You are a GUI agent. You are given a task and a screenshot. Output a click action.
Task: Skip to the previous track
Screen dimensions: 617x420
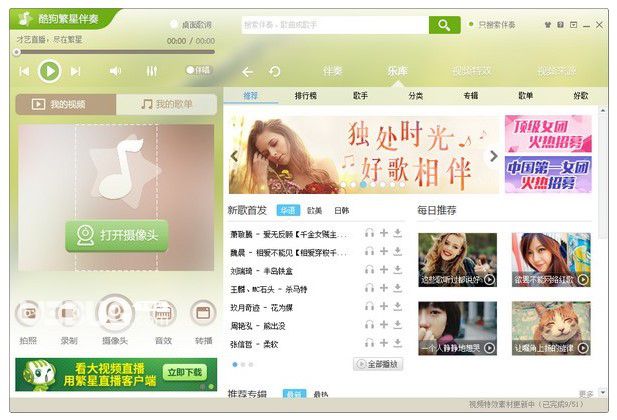pos(24,71)
